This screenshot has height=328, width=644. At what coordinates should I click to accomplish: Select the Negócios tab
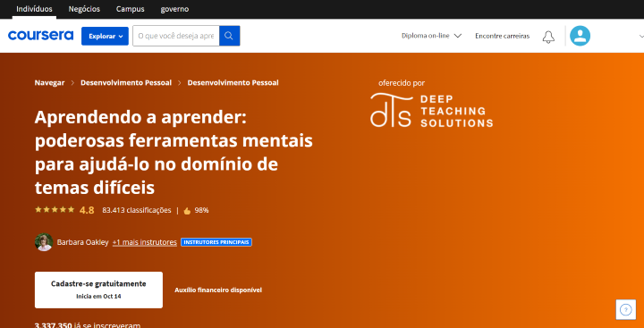84,9
